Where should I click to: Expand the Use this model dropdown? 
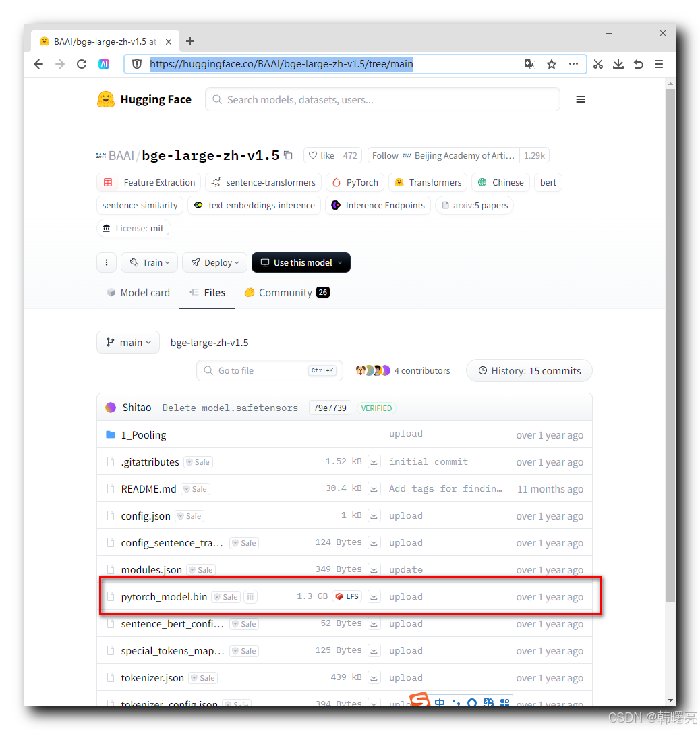[301, 262]
